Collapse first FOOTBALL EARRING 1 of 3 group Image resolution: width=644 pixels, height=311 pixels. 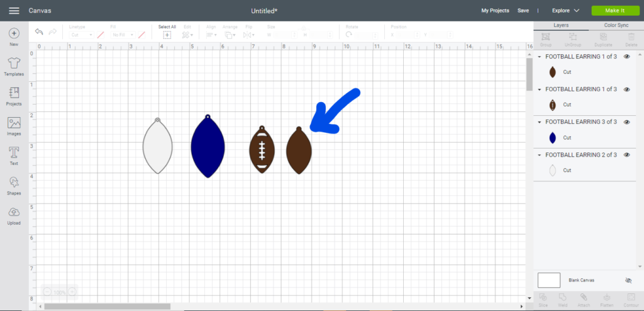pyautogui.click(x=540, y=57)
